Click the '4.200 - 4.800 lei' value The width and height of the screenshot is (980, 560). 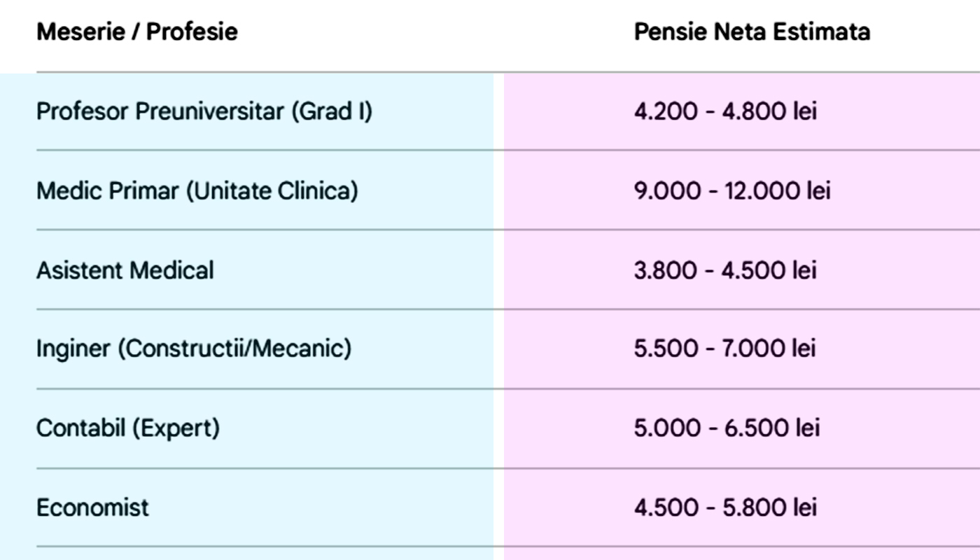click(x=725, y=111)
